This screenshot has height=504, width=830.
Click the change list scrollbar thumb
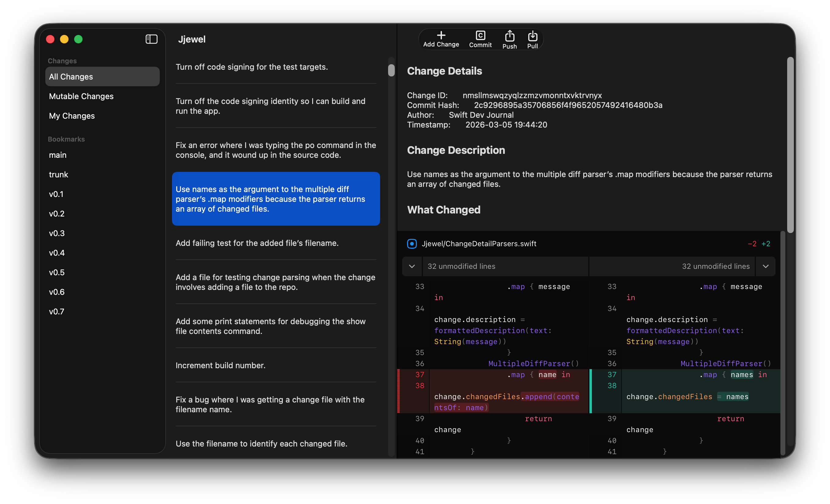(391, 70)
